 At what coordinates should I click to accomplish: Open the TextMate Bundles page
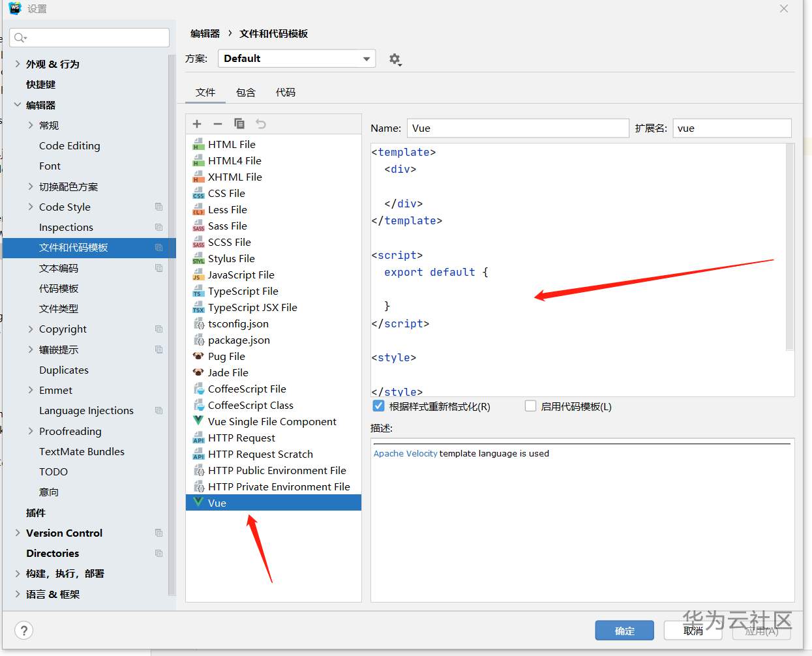pyautogui.click(x=82, y=451)
